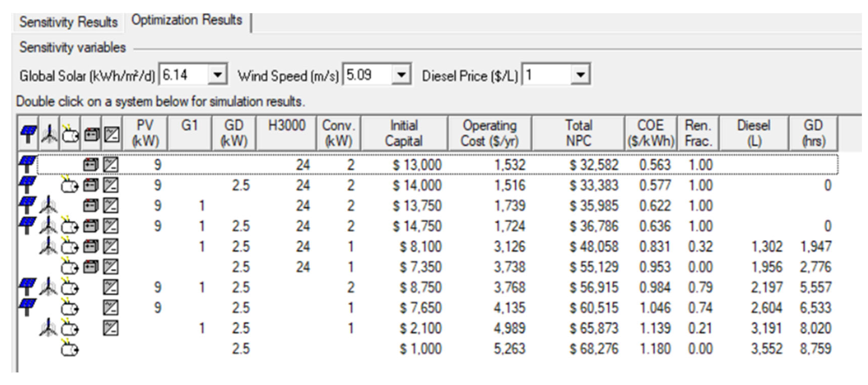
Task: Click solar panel icon in $60,515 row
Action: coord(27,307)
